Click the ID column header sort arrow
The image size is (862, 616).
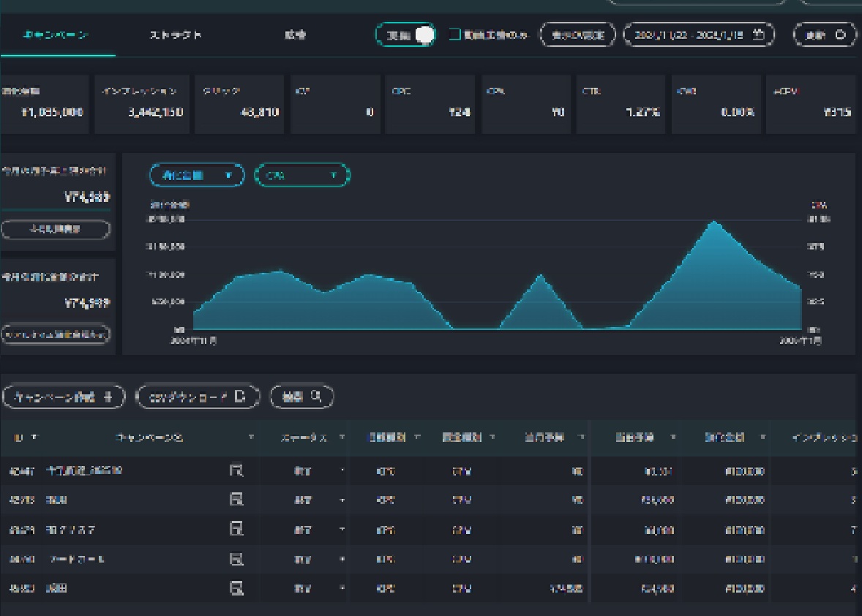tap(34, 437)
